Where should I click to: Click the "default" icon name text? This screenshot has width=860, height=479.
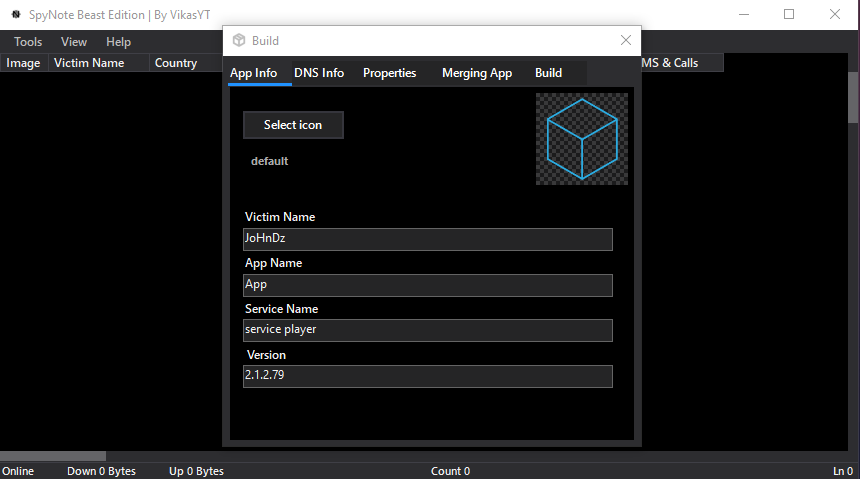(269, 161)
